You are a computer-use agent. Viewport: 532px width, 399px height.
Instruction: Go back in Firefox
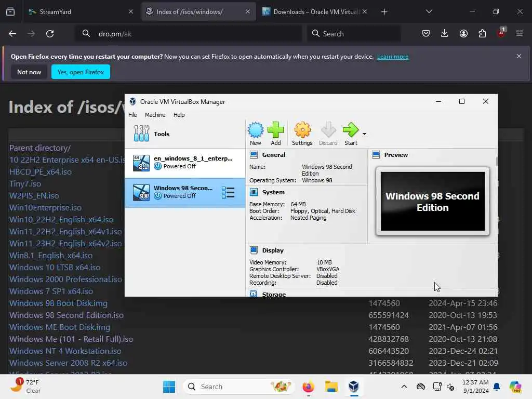tap(12, 34)
